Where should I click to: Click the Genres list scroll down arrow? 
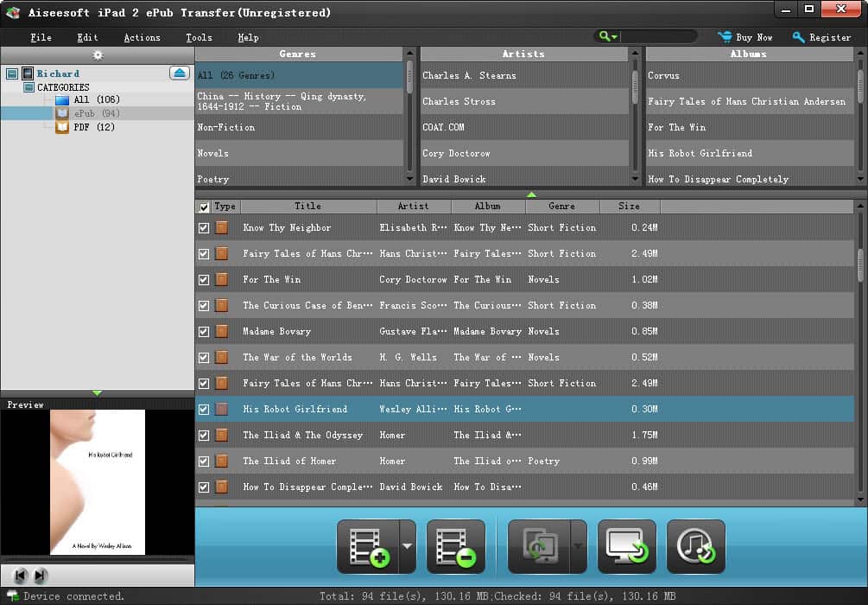tap(409, 179)
